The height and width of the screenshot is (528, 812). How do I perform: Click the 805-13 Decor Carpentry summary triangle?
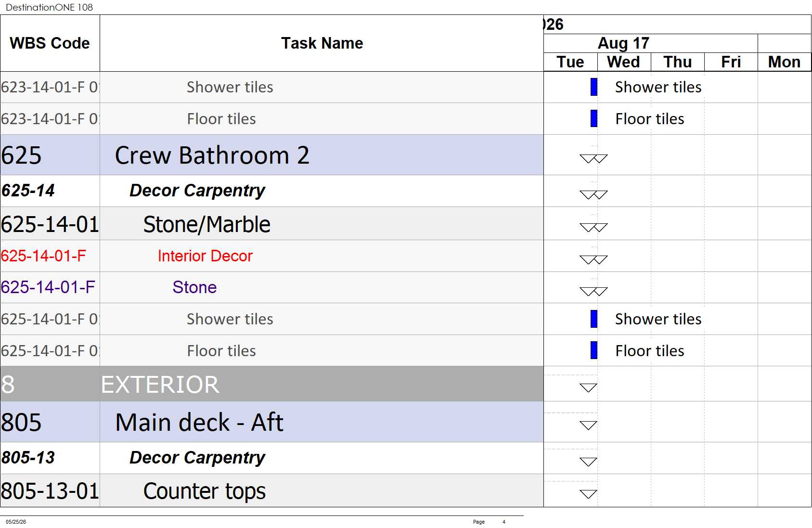pos(588,462)
